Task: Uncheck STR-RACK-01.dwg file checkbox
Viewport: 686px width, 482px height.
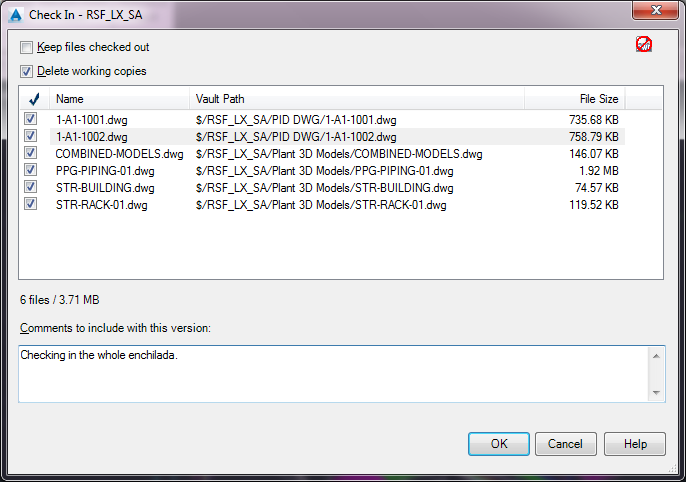Action: pyautogui.click(x=31, y=205)
